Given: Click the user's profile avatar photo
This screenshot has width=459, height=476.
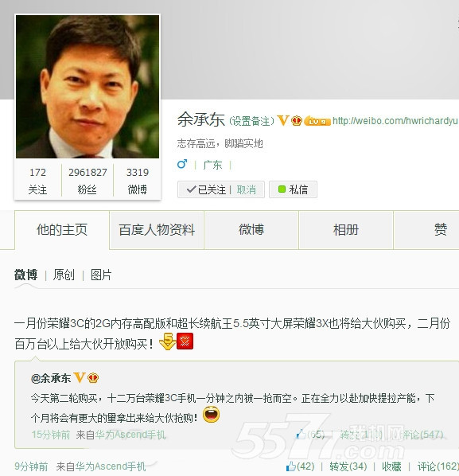Looking at the screenshot, I should click(x=88, y=87).
